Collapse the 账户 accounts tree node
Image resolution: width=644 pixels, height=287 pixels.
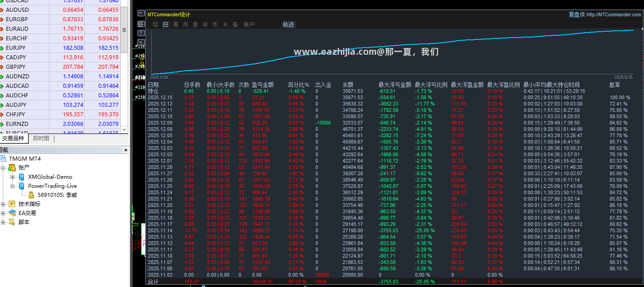pyautogui.click(x=4, y=168)
